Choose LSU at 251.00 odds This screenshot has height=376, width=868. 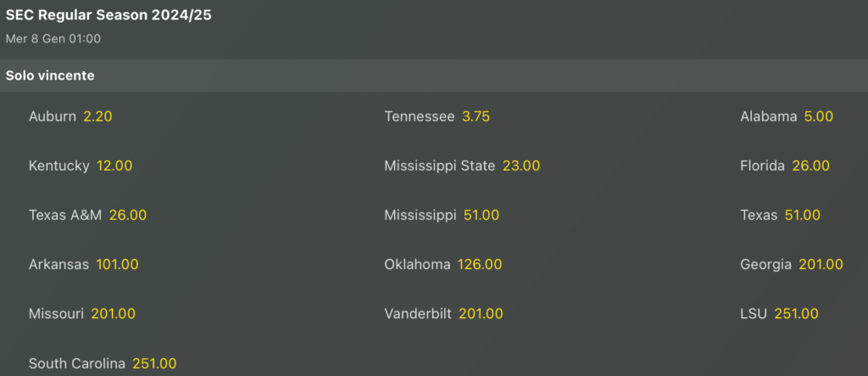coord(796,313)
